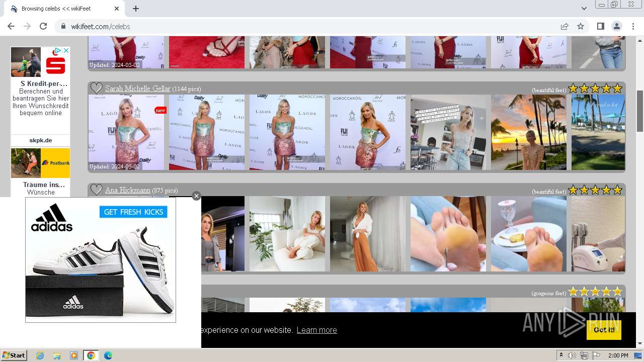Open the share page icon
The height and width of the screenshot is (362, 644).
coord(565,26)
